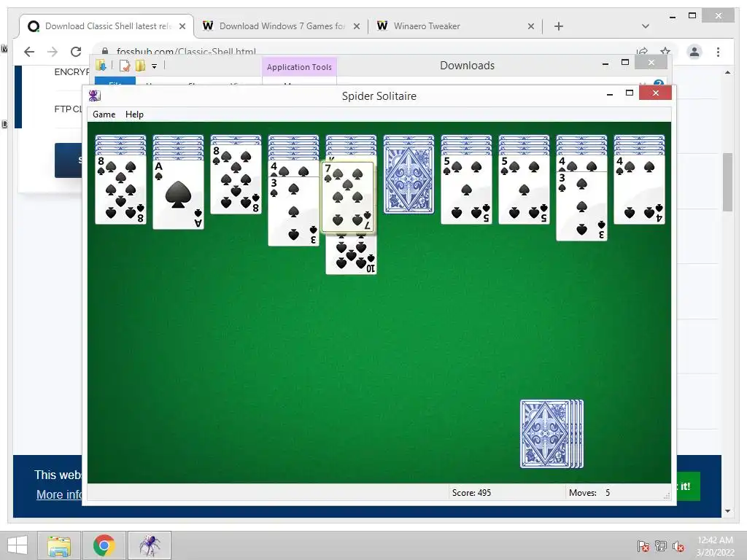
Task: Maximize the Spider Solitaire window
Action: pyautogui.click(x=630, y=93)
